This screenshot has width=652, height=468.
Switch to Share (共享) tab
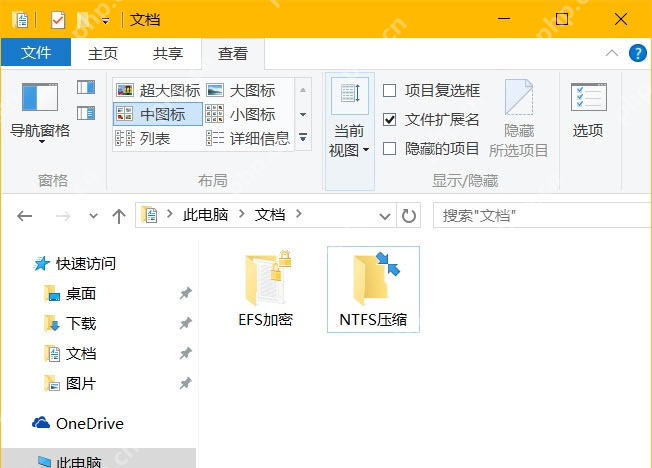[x=168, y=53]
